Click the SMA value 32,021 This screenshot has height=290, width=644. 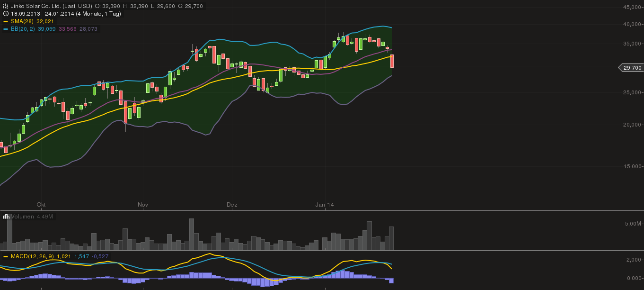(45, 21)
